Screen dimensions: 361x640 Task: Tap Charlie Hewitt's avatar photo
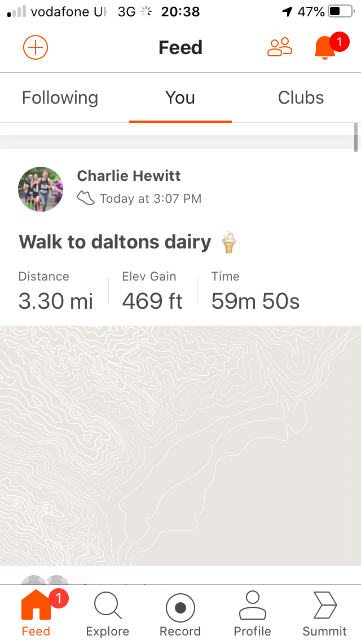point(40,189)
